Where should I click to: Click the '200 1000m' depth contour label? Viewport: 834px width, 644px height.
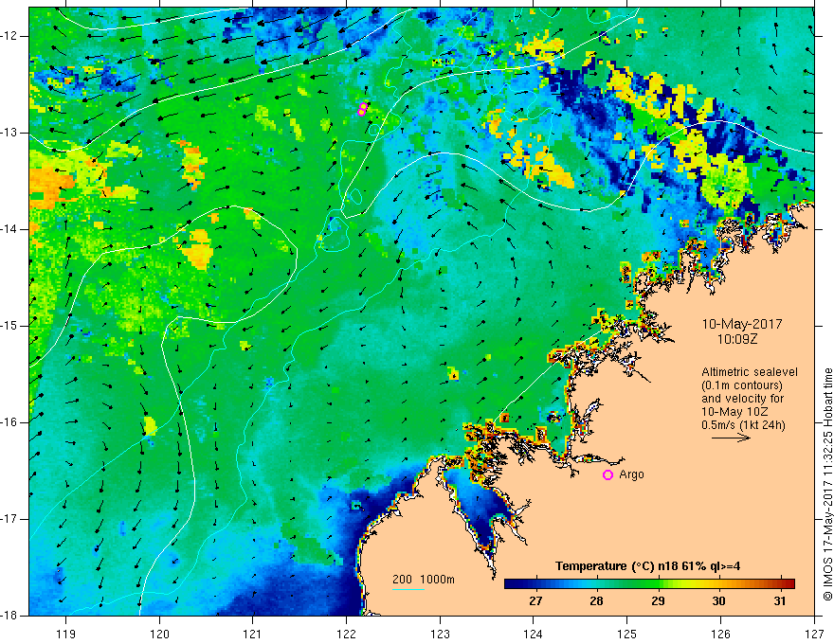pos(424,580)
